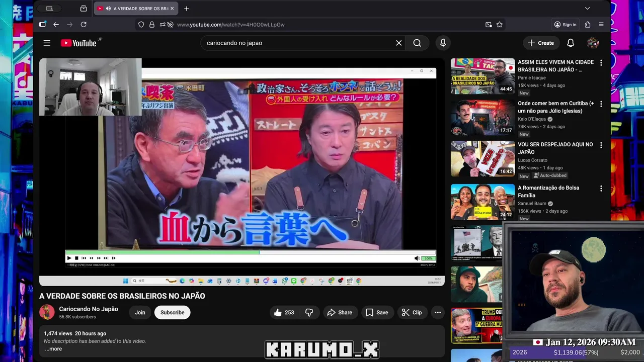Like the video with 253 likes
Image resolution: width=644 pixels, height=362 pixels.
coord(284,312)
